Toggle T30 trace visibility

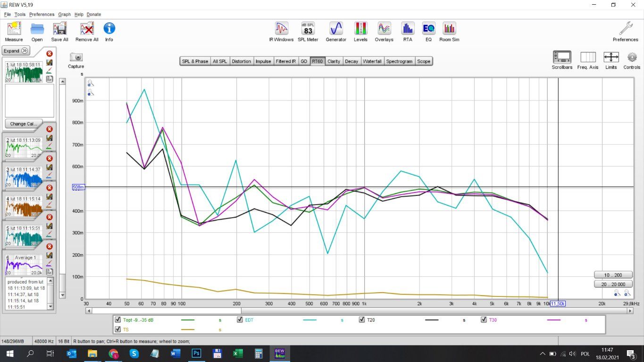click(484, 320)
